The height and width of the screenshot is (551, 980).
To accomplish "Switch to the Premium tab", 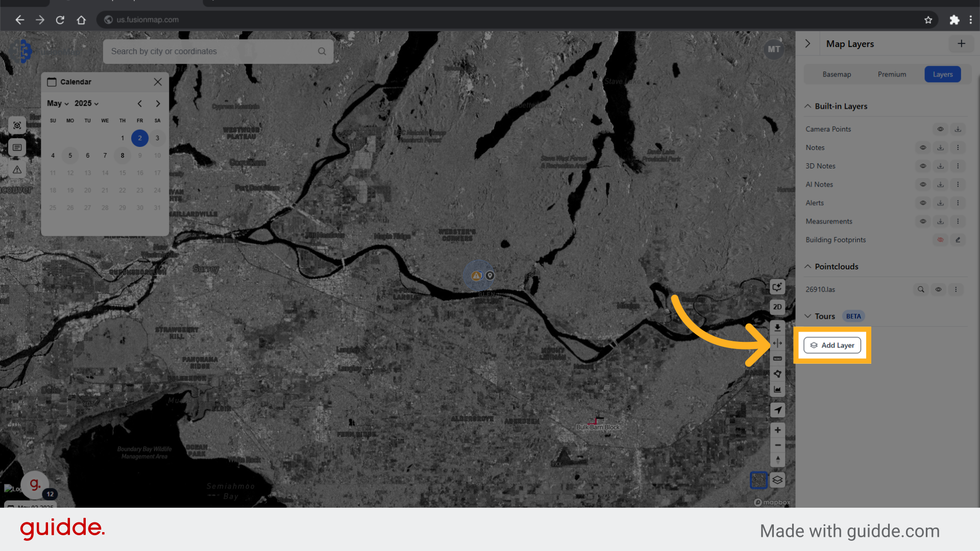I will (892, 74).
